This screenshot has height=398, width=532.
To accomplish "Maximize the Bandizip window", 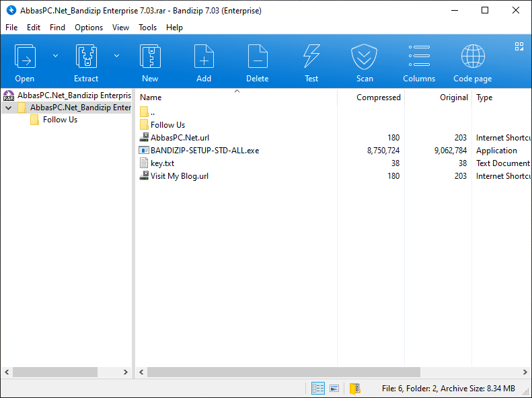I will (485, 10).
